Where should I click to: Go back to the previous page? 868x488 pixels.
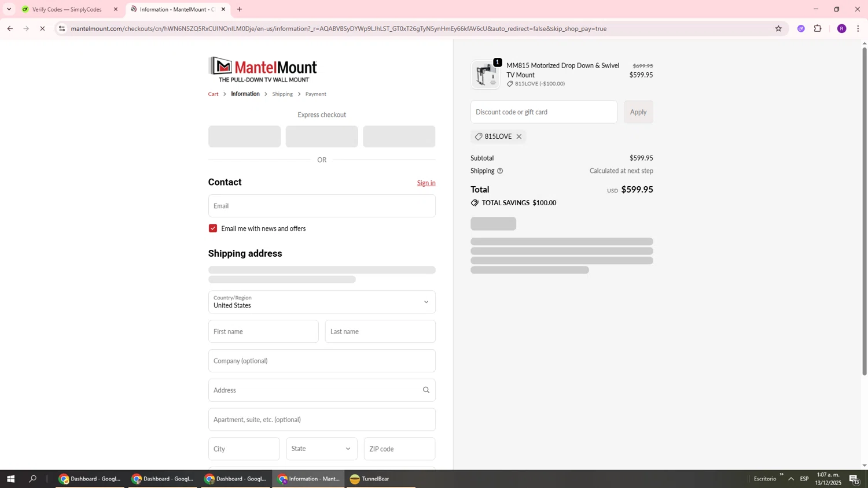coord(10,28)
